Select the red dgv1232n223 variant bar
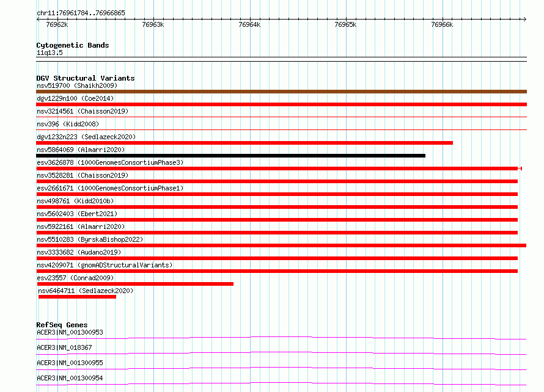The image size is (544, 392). tap(244, 143)
